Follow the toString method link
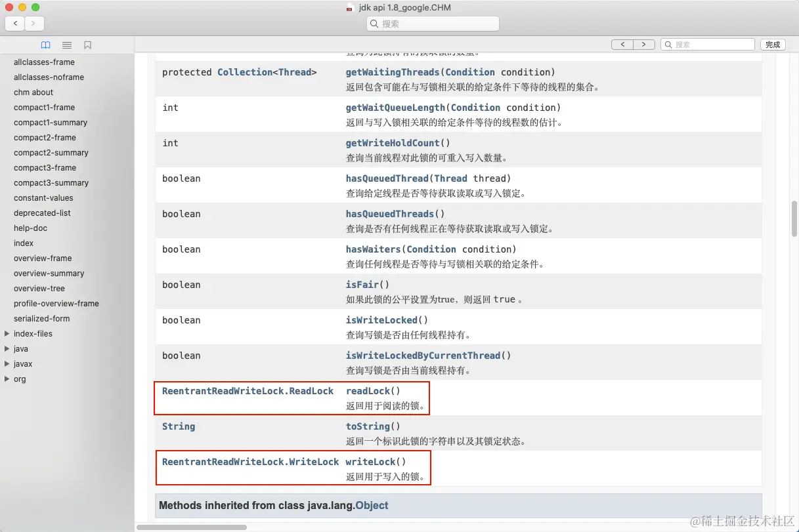 point(368,426)
